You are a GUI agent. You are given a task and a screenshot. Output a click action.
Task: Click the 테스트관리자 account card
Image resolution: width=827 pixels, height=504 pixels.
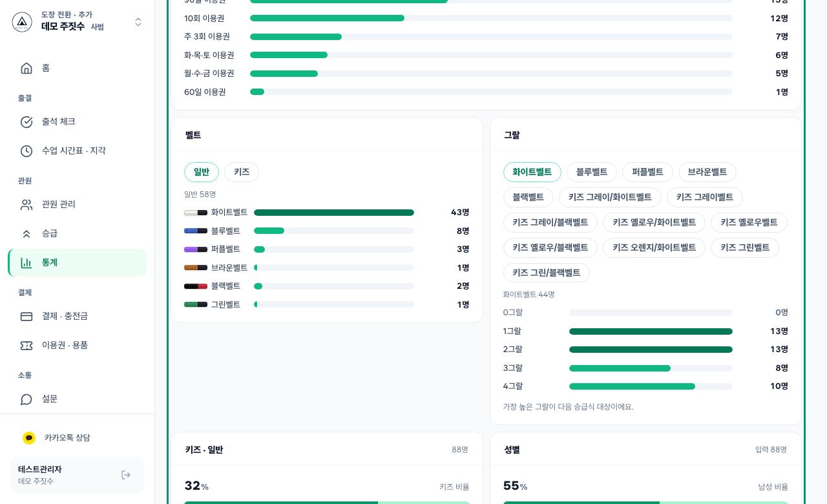pyautogui.click(x=78, y=475)
